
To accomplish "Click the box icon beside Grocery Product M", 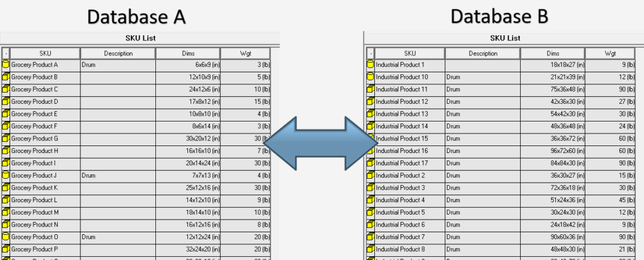I will pyautogui.click(x=6, y=212).
